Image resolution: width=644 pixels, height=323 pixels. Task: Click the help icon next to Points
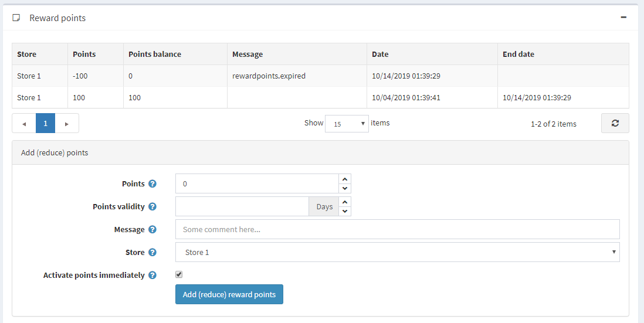(x=152, y=184)
